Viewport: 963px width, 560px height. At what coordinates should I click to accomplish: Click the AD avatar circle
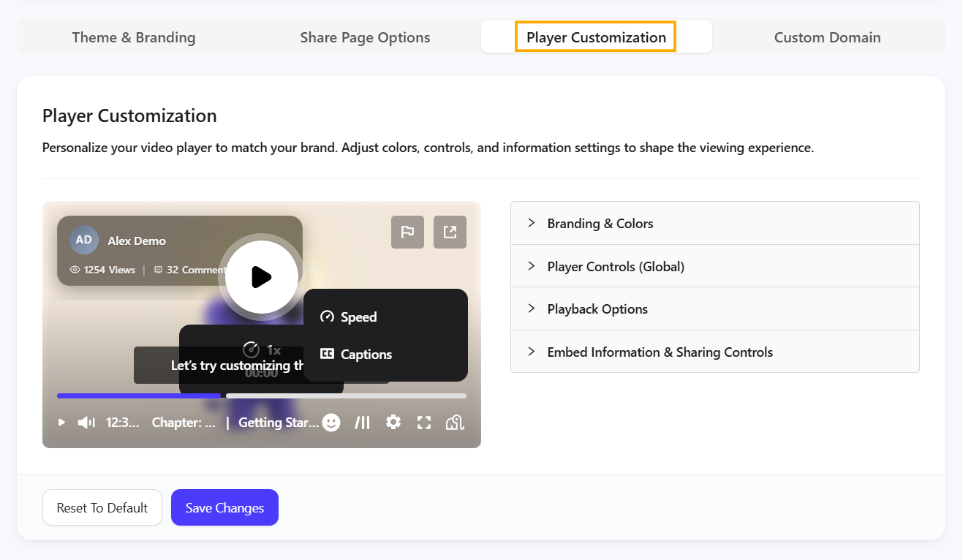(84, 240)
